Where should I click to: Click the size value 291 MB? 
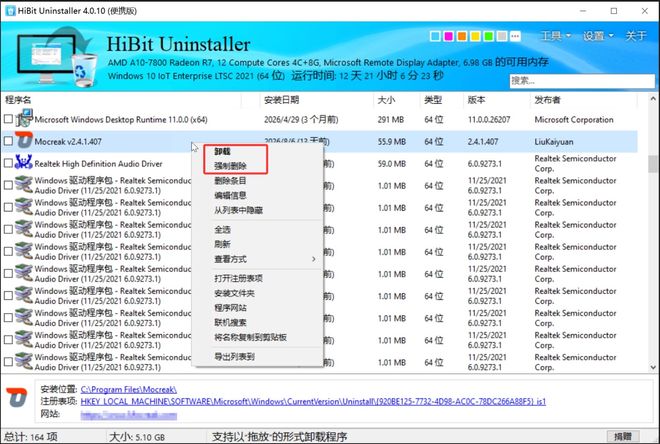[x=391, y=120]
